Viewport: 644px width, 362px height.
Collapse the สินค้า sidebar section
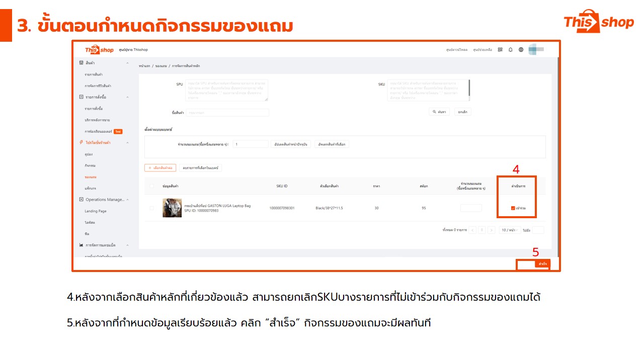coord(127,63)
